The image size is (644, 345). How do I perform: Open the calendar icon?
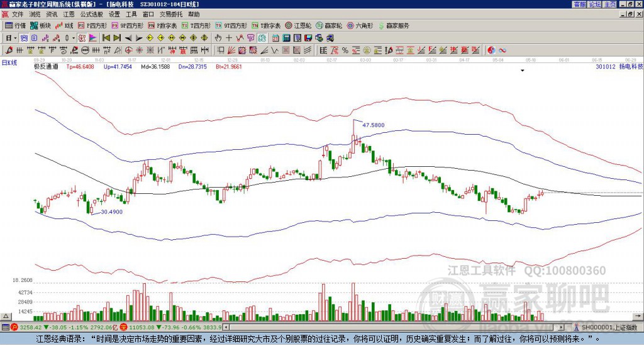point(275,38)
